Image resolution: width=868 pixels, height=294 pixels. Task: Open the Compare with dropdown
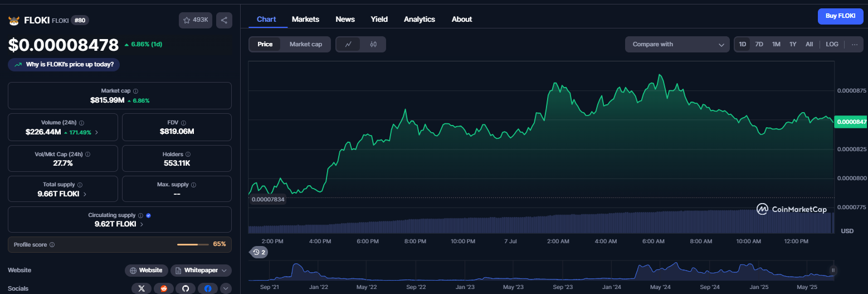677,44
